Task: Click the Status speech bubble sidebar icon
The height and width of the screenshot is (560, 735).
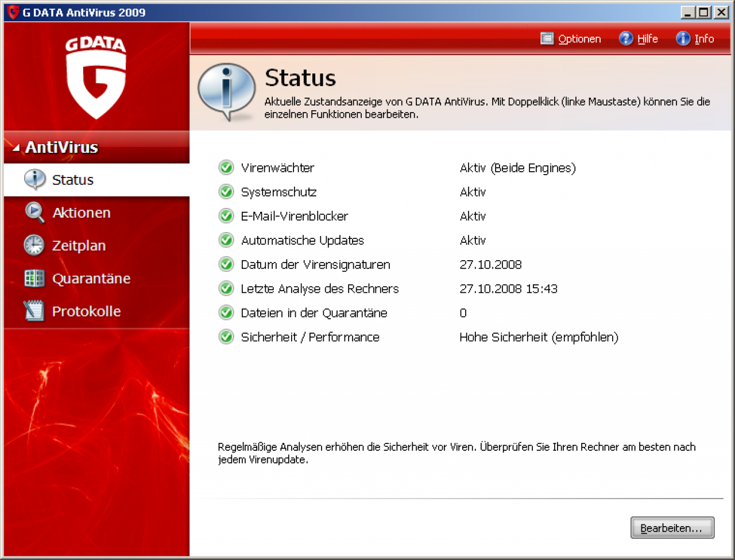Action: (34, 180)
